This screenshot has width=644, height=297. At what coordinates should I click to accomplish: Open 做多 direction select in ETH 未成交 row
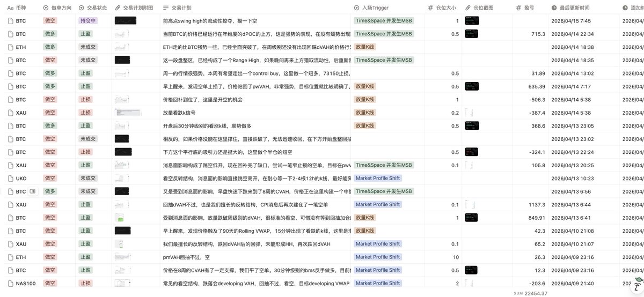[50, 47]
